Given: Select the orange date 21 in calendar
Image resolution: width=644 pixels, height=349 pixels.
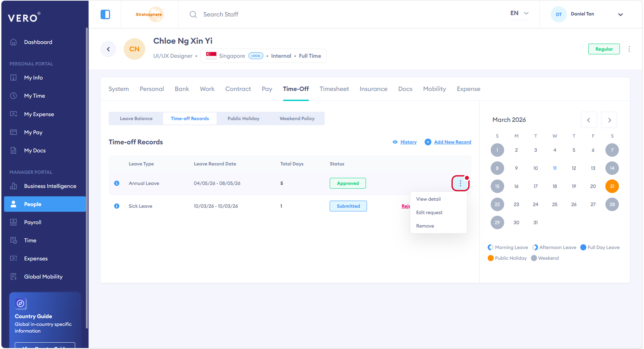Looking at the screenshot, I should coord(612,186).
